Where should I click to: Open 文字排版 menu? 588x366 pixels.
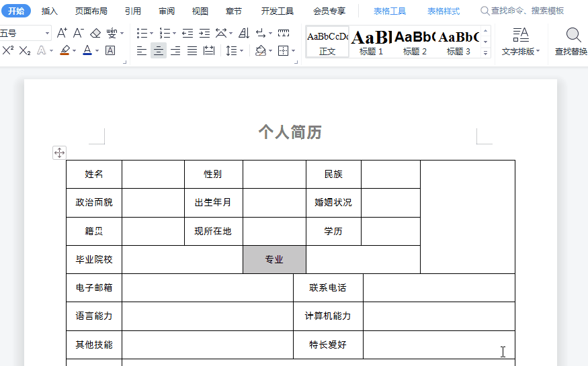tap(521, 42)
